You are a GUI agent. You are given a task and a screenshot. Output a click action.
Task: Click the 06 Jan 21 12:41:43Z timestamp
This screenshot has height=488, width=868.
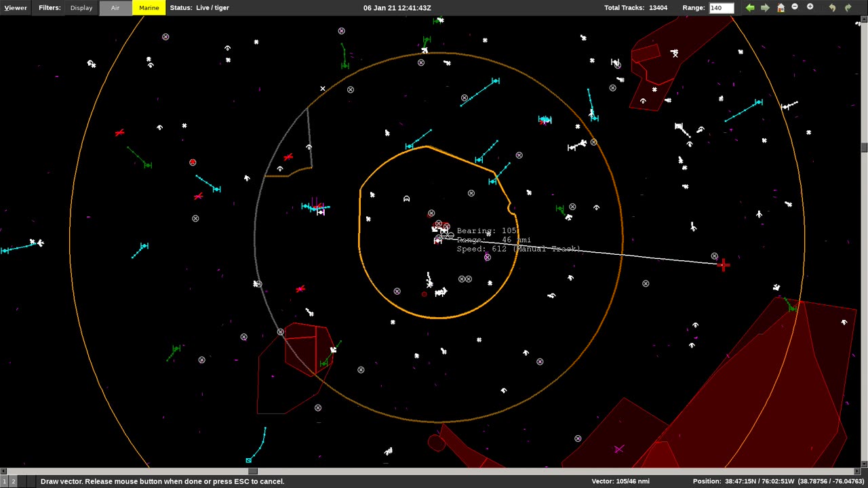tap(397, 7)
